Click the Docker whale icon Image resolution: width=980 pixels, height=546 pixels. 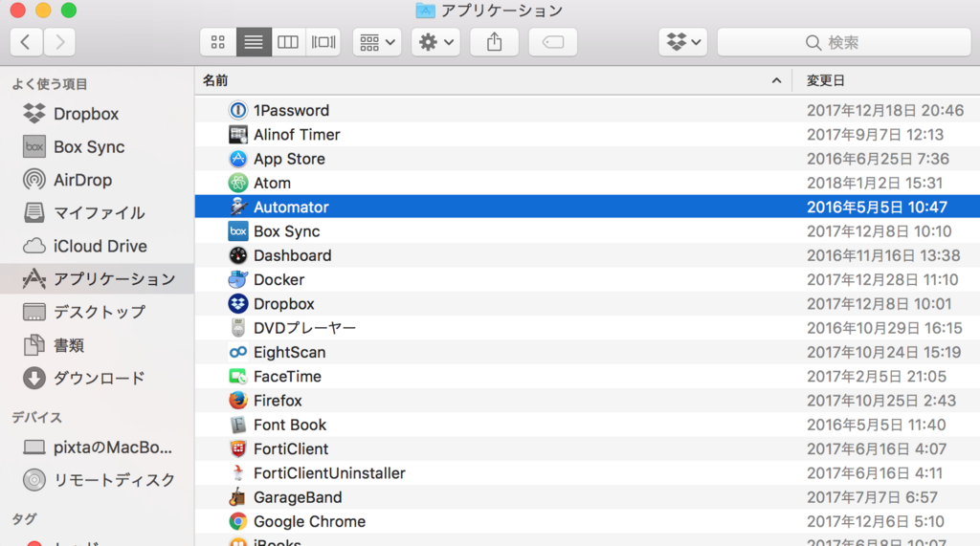pyautogui.click(x=237, y=279)
